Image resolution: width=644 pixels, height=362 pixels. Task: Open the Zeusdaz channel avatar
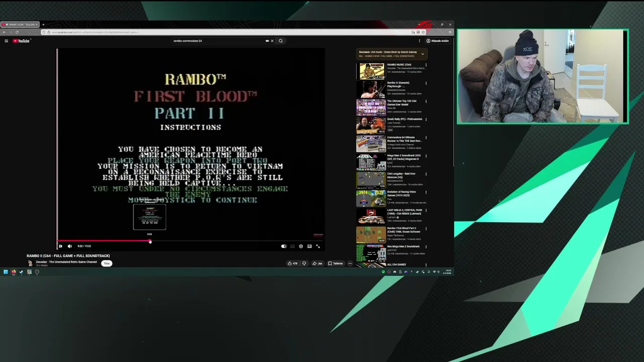[x=30, y=263]
